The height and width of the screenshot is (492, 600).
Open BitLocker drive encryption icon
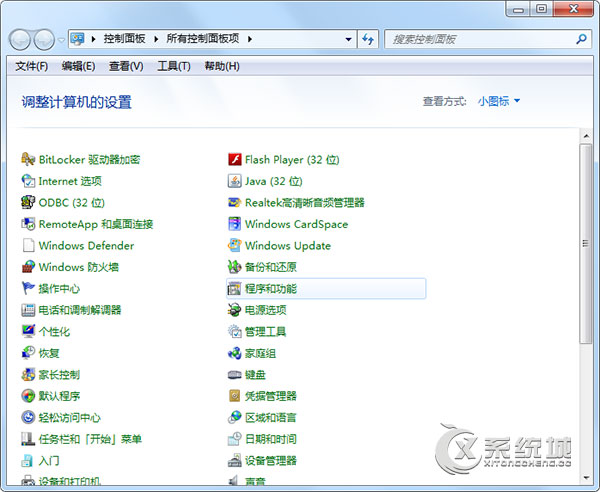(x=28, y=159)
